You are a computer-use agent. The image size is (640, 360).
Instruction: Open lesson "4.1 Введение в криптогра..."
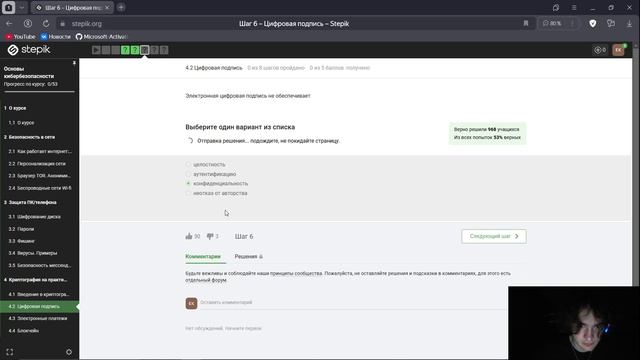coord(39,294)
